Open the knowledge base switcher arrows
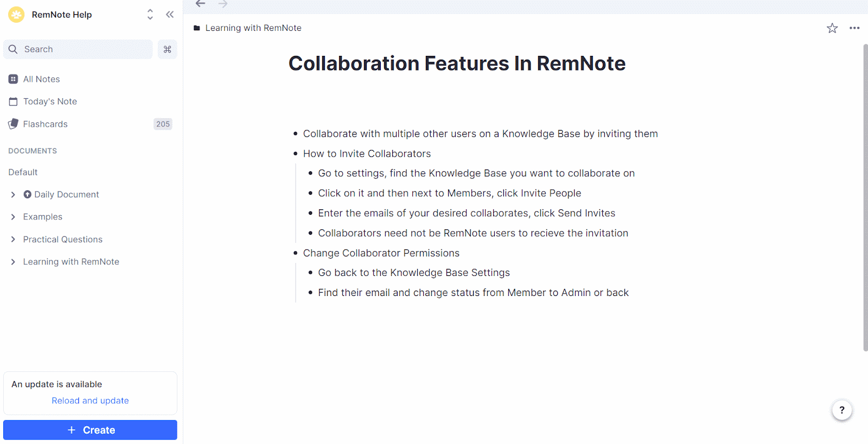Image resolution: width=868 pixels, height=444 pixels. click(150, 15)
